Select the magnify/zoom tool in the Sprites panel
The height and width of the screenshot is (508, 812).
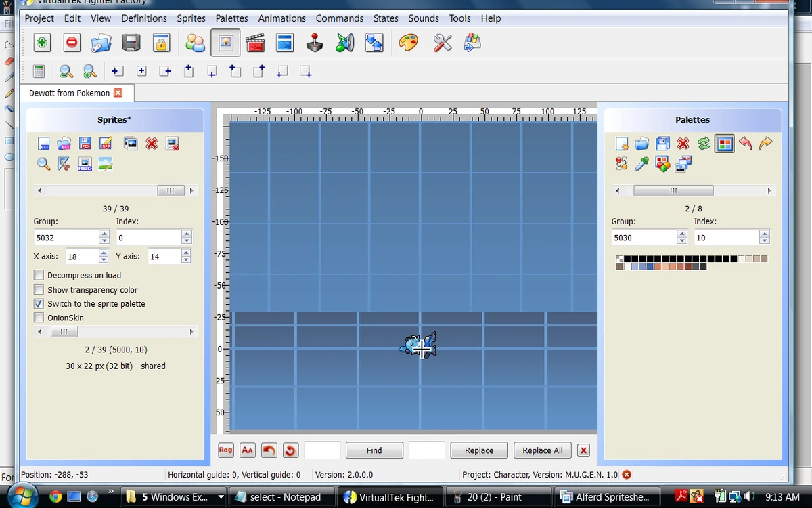pyautogui.click(x=43, y=164)
